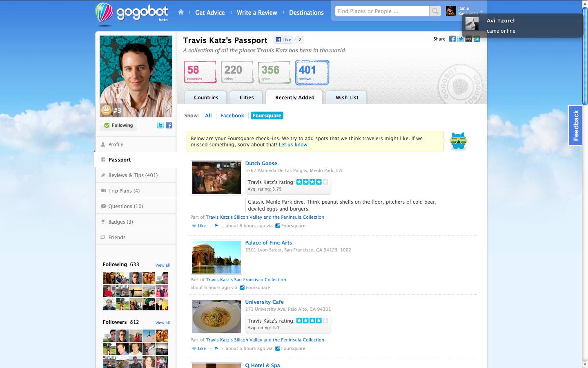The image size is (588, 368).
Task: Show All recently added spots
Action: click(208, 116)
